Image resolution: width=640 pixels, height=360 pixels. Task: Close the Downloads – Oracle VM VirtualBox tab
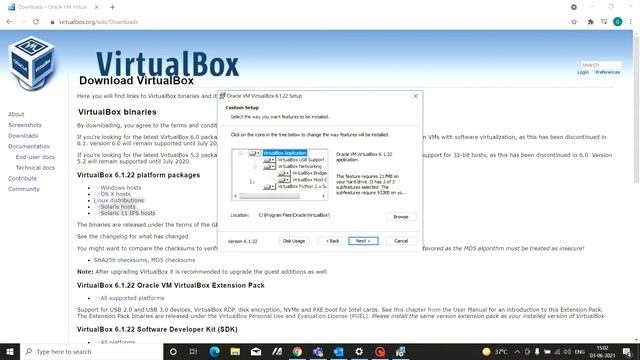click(x=96, y=7)
